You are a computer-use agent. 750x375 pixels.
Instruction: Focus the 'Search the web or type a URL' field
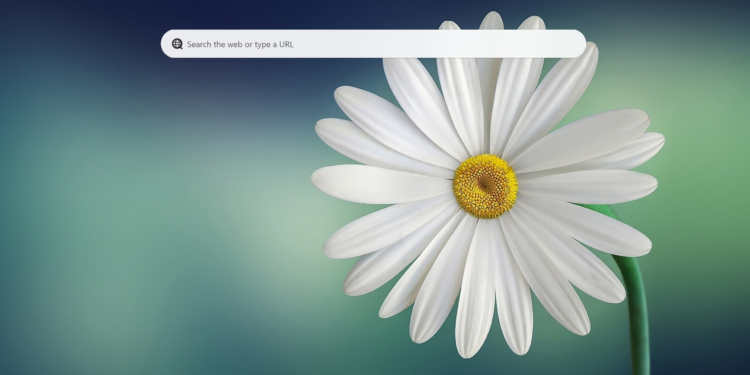click(x=373, y=44)
